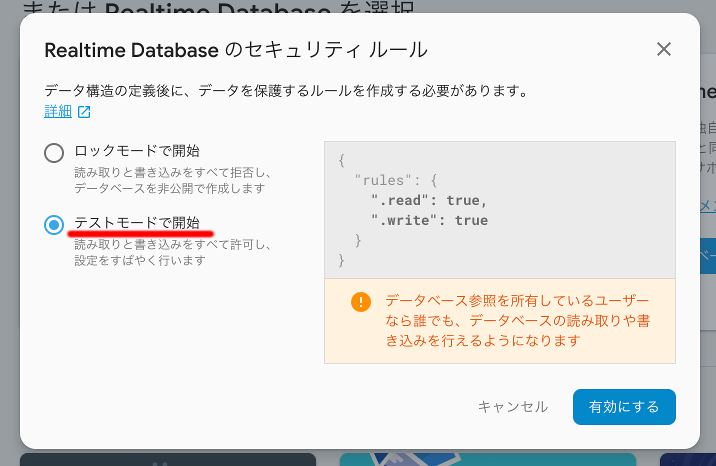Click the ".read": true rule line

(429, 200)
